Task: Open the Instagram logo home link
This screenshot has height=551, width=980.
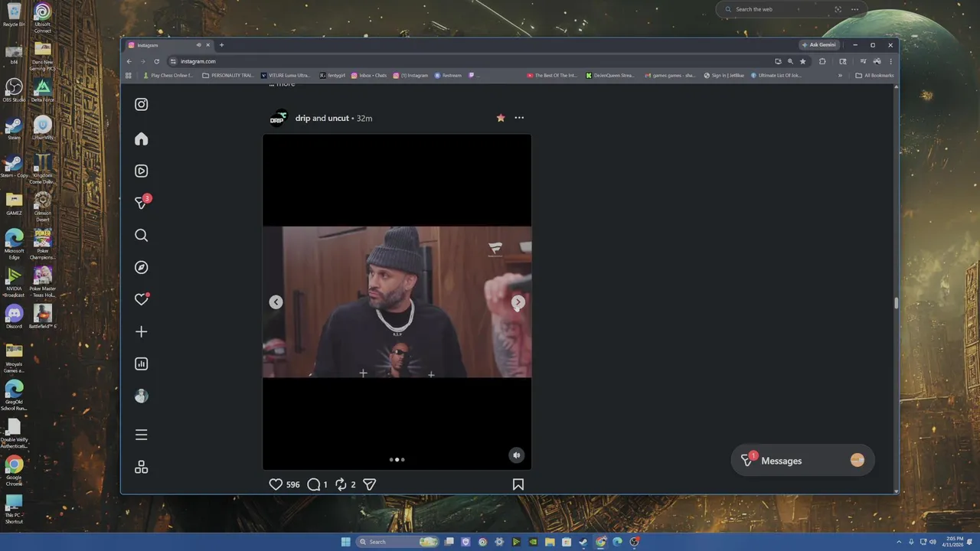Action: click(141, 104)
